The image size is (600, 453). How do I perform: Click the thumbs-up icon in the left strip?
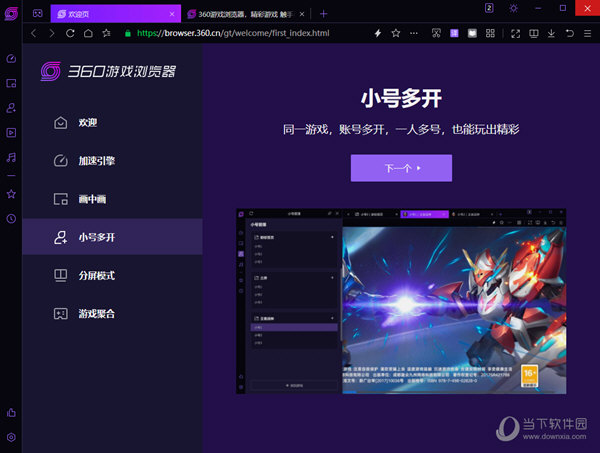coord(11,412)
